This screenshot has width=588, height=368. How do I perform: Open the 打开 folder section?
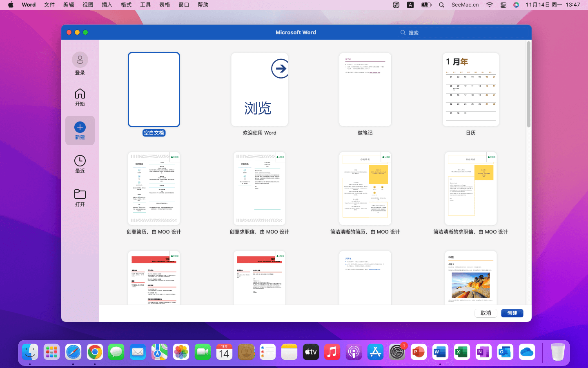click(80, 198)
